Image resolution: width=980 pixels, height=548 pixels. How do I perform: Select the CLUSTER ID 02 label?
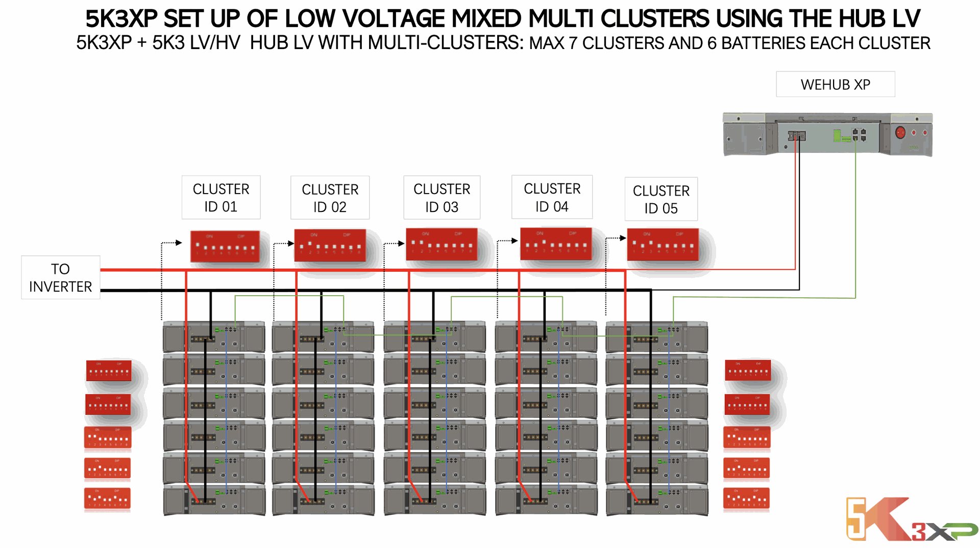pyautogui.click(x=330, y=198)
